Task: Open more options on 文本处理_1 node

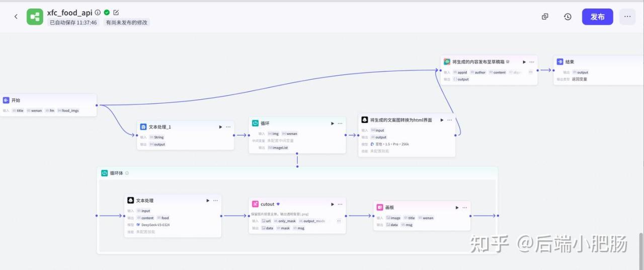Action: (228, 127)
